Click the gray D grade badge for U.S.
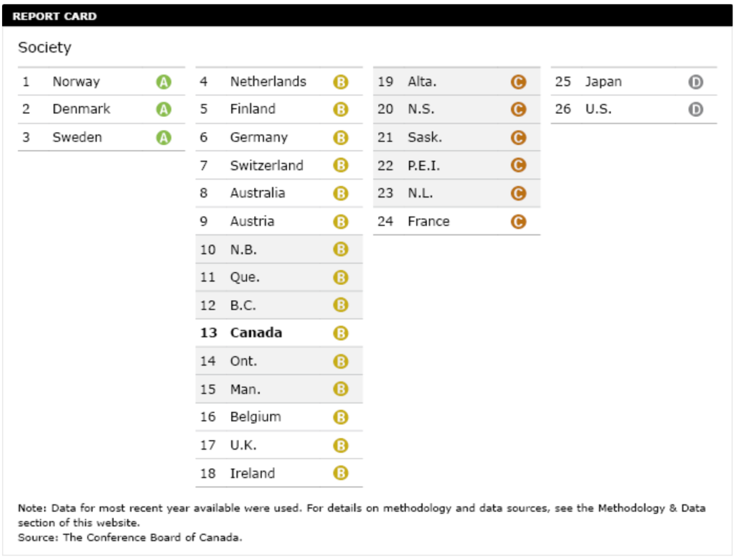The width and height of the screenshot is (739, 560). (695, 110)
